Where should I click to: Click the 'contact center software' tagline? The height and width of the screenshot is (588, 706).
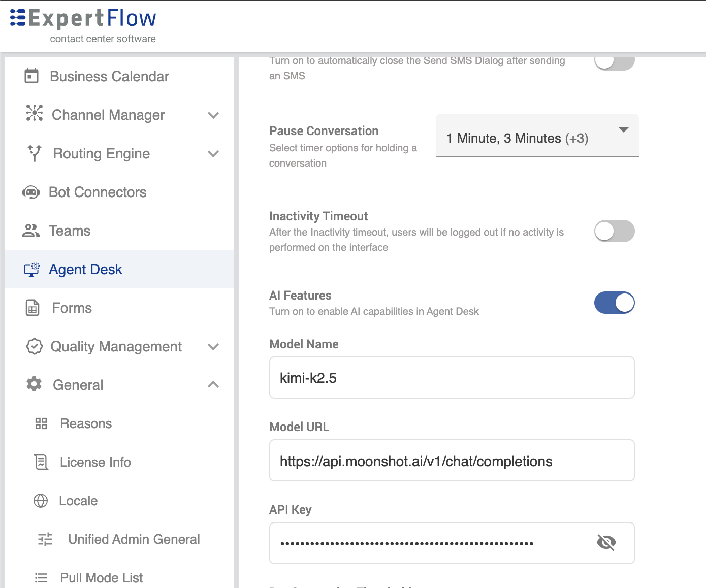pos(103,39)
